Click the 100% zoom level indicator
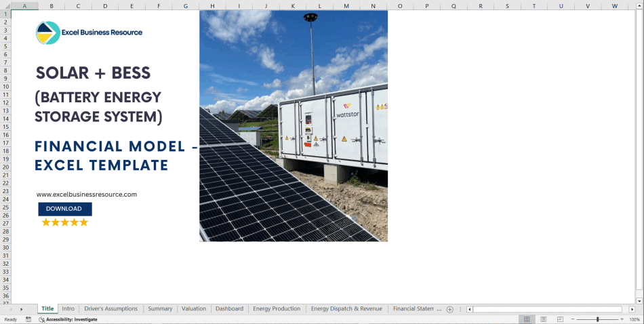This screenshot has width=644, height=324. (x=634, y=319)
